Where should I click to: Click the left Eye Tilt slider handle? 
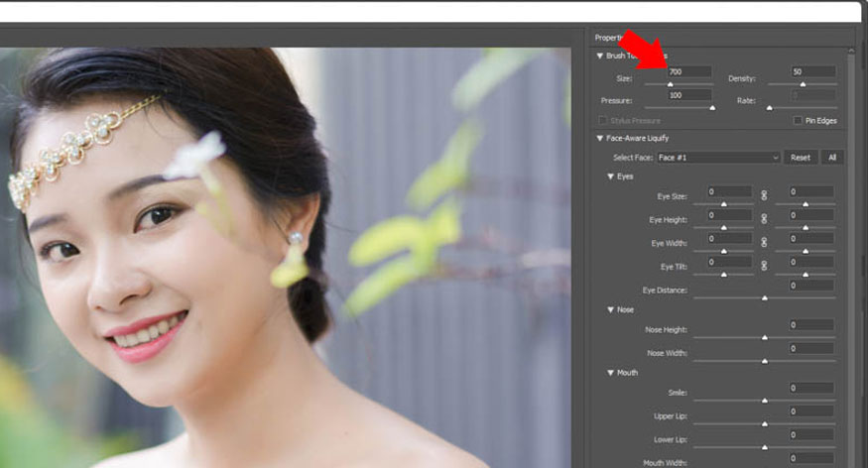click(723, 275)
